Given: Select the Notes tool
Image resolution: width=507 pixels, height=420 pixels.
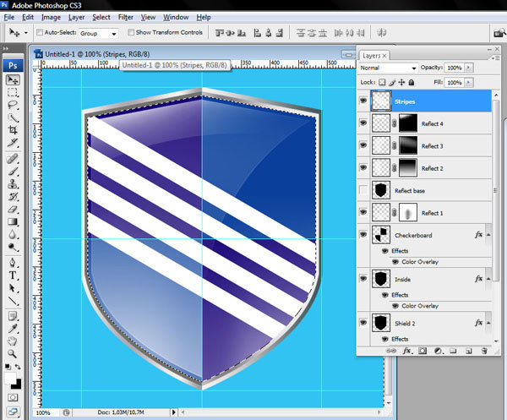Looking at the screenshot, I should coord(13,316).
